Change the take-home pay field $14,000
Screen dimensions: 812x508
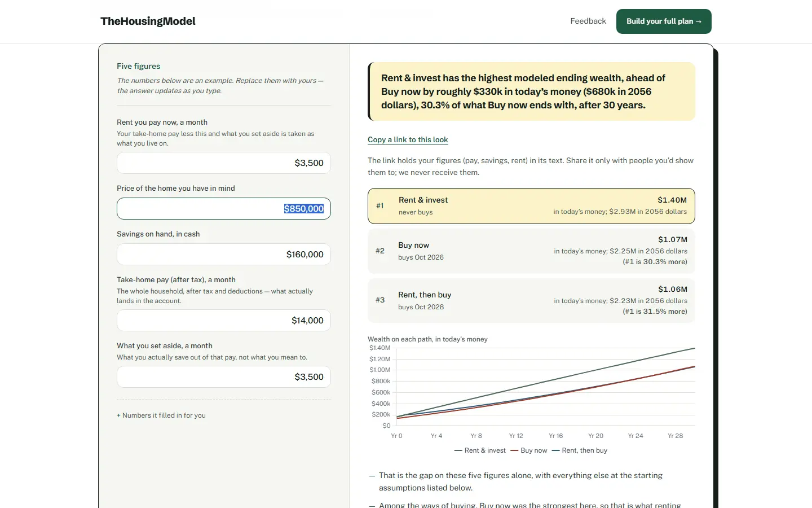click(224, 321)
